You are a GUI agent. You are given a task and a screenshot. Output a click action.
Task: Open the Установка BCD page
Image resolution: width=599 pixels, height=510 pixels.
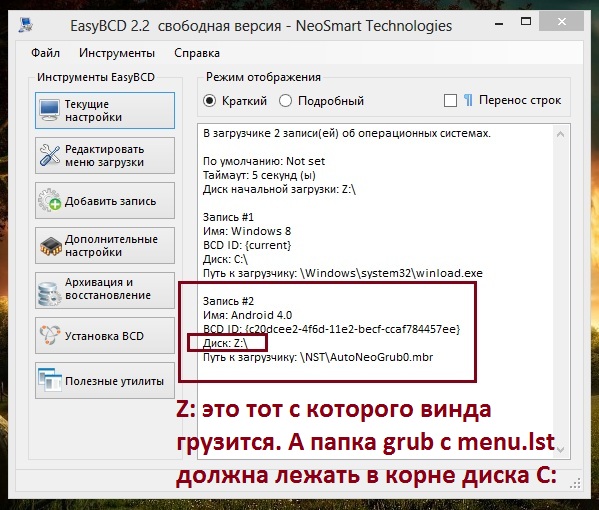(x=105, y=335)
